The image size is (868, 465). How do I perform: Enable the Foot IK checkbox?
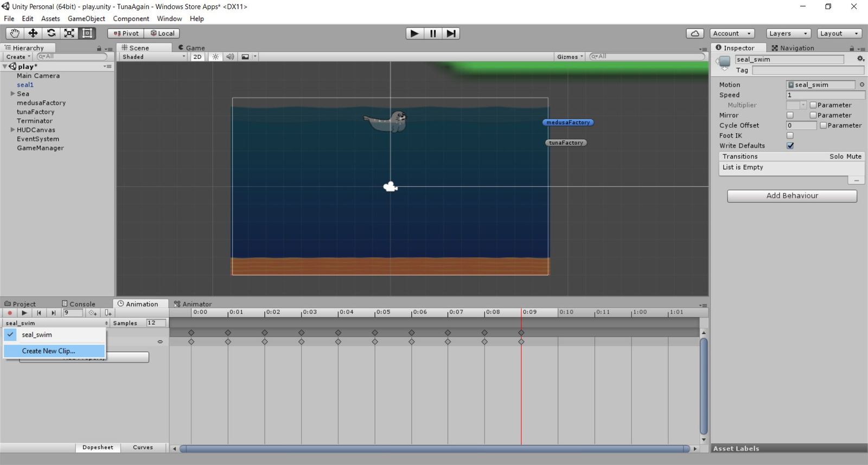point(790,135)
